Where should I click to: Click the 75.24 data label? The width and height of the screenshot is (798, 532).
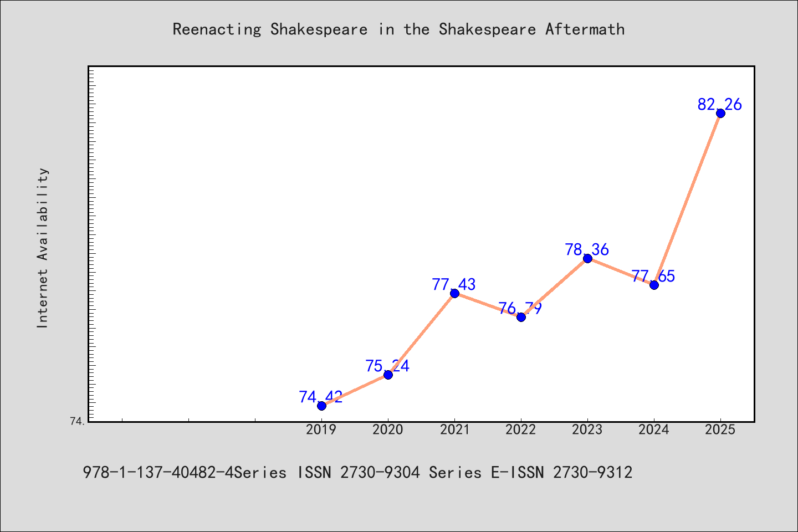click(x=387, y=366)
